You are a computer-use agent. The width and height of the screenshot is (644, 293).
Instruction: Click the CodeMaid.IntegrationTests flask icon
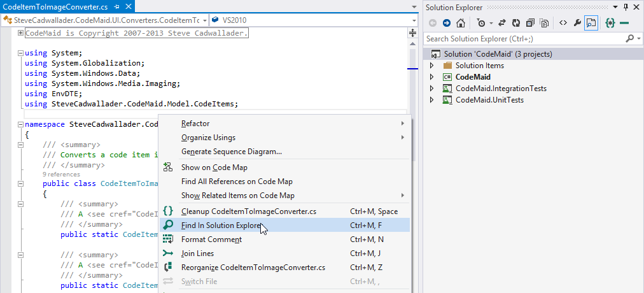(447, 89)
